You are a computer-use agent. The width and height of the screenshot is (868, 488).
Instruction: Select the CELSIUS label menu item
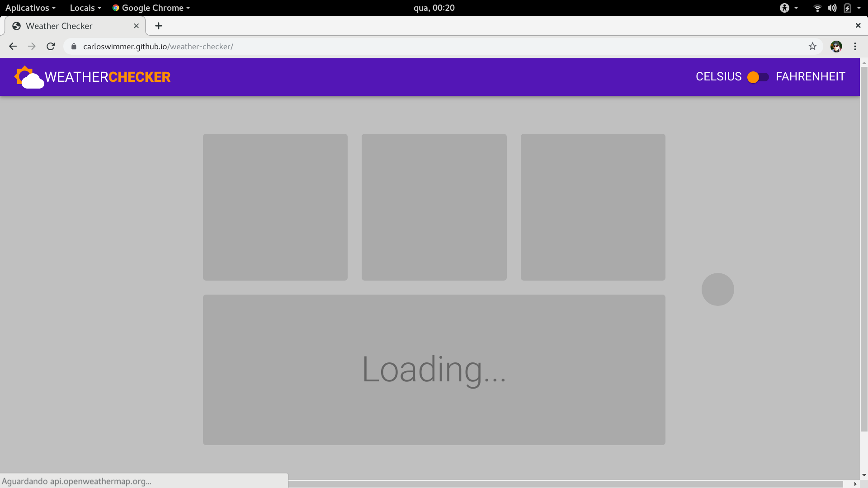tap(719, 76)
